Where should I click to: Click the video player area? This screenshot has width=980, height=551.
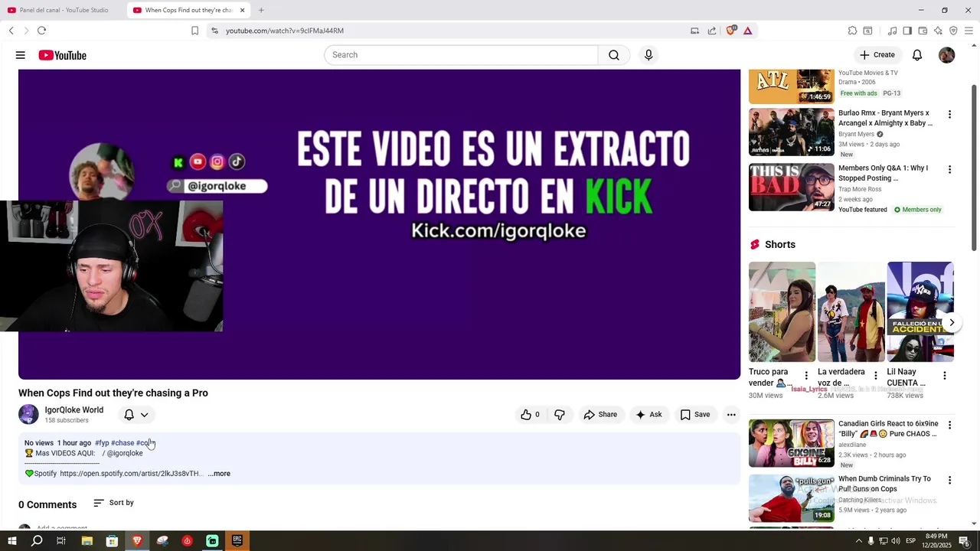point(379,223)
